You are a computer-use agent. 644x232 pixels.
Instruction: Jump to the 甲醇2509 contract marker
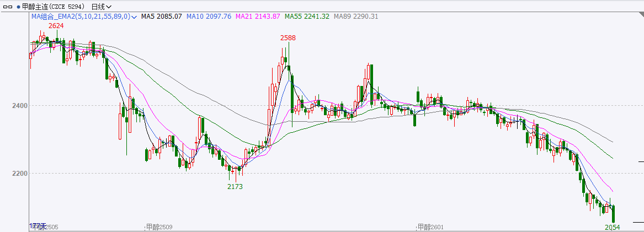click(x=159, y=226)
